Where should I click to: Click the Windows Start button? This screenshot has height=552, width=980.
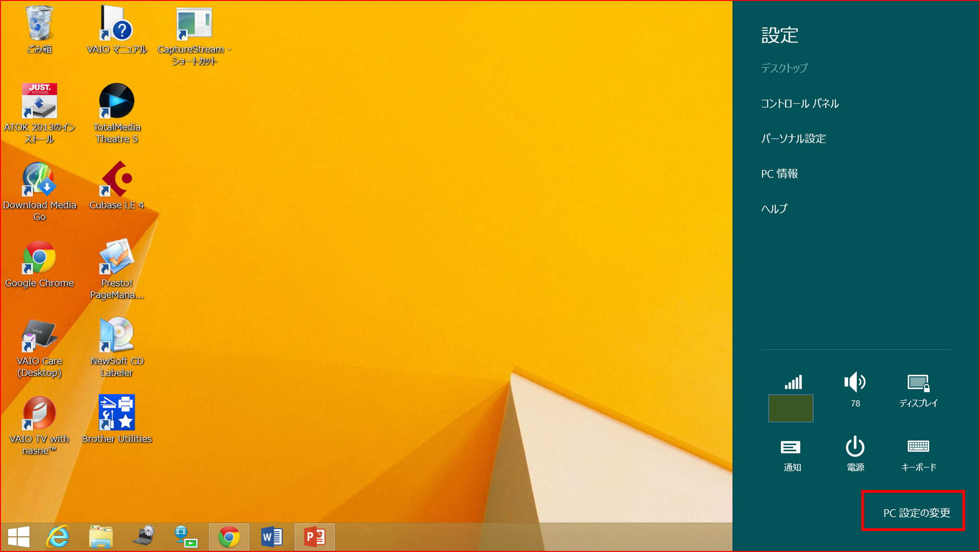pos(19,537)
